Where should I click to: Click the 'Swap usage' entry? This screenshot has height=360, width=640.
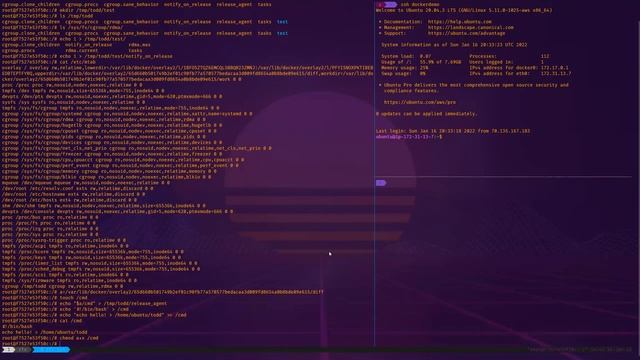click(403, 73)
